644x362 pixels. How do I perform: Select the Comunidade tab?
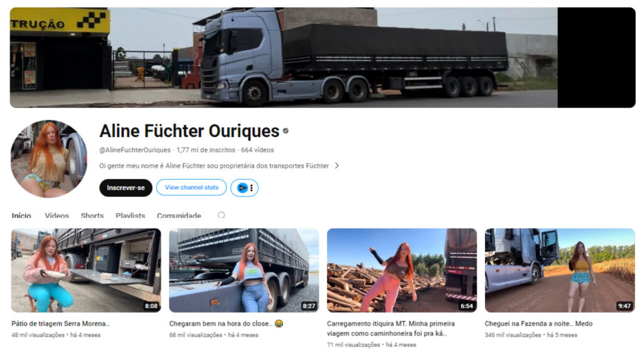pyautogui.click(x=179, y=215)
